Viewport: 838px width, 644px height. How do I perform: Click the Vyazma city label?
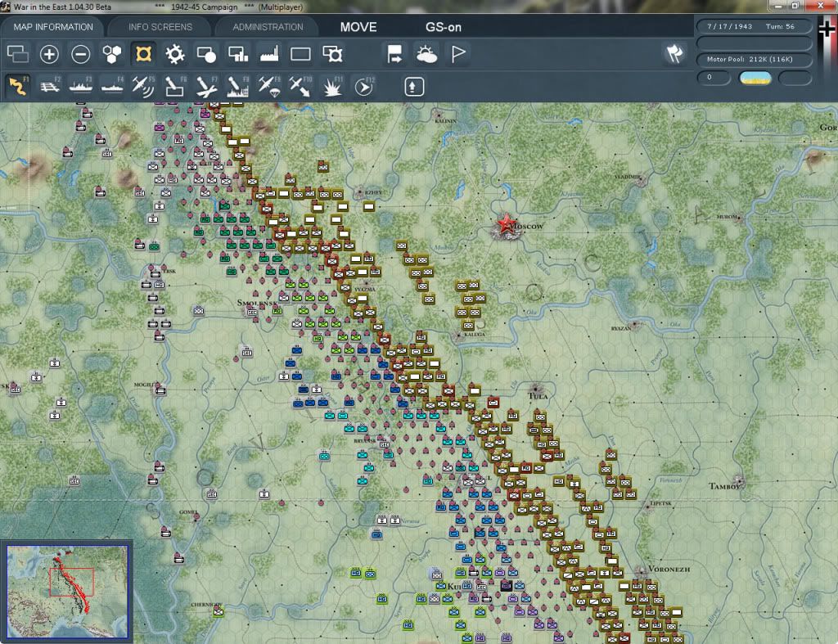[365, 289]
